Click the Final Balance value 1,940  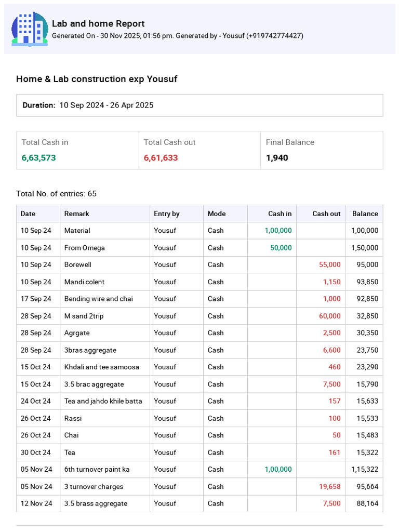point(277,158)
